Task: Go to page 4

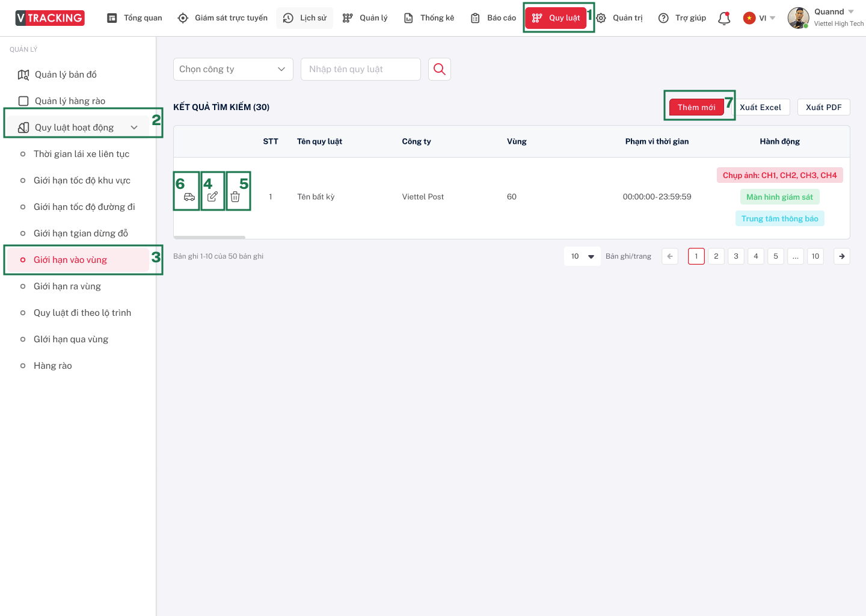Action: point(756,256)
